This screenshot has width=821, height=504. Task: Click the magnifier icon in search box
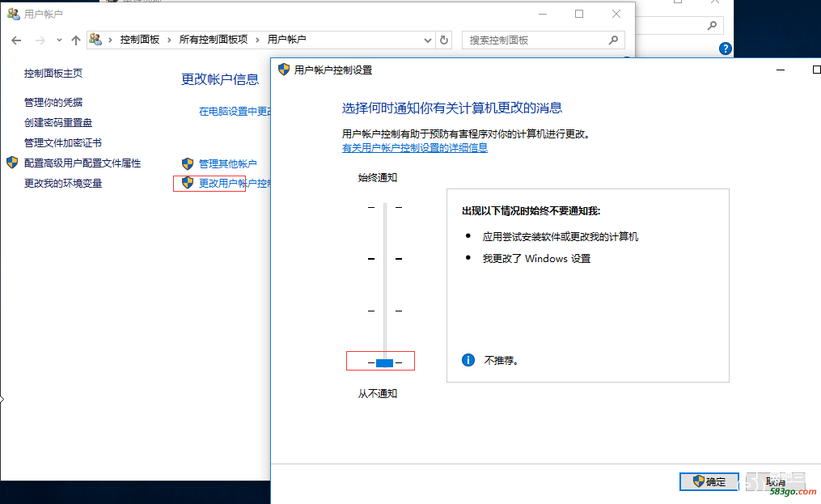click(614, 40)
